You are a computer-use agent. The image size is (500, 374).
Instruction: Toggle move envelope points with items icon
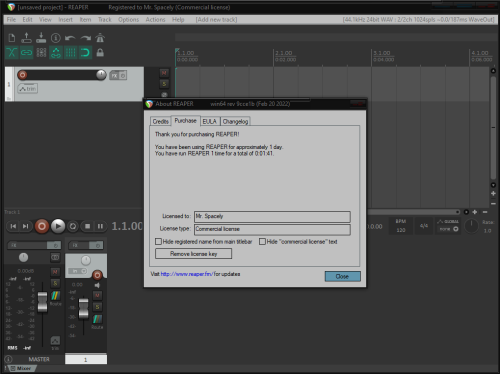(56, 53)
